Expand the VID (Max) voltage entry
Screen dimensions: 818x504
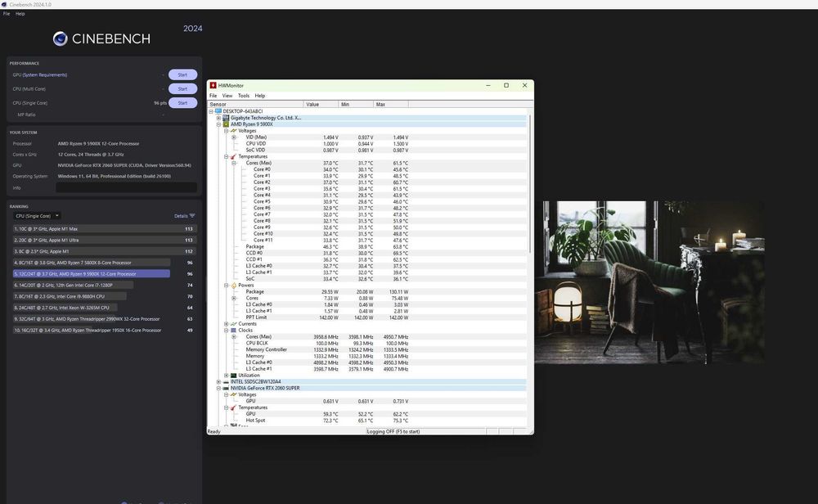point(234,137)
